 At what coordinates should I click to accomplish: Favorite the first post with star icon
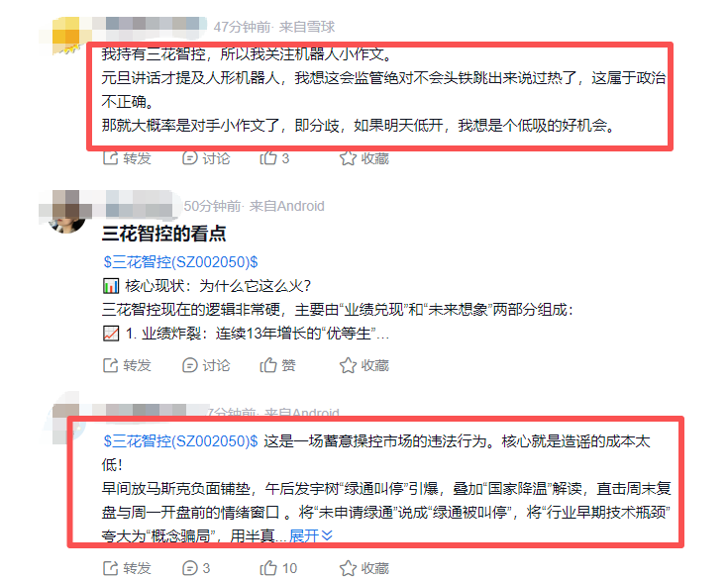click(364, 158)
